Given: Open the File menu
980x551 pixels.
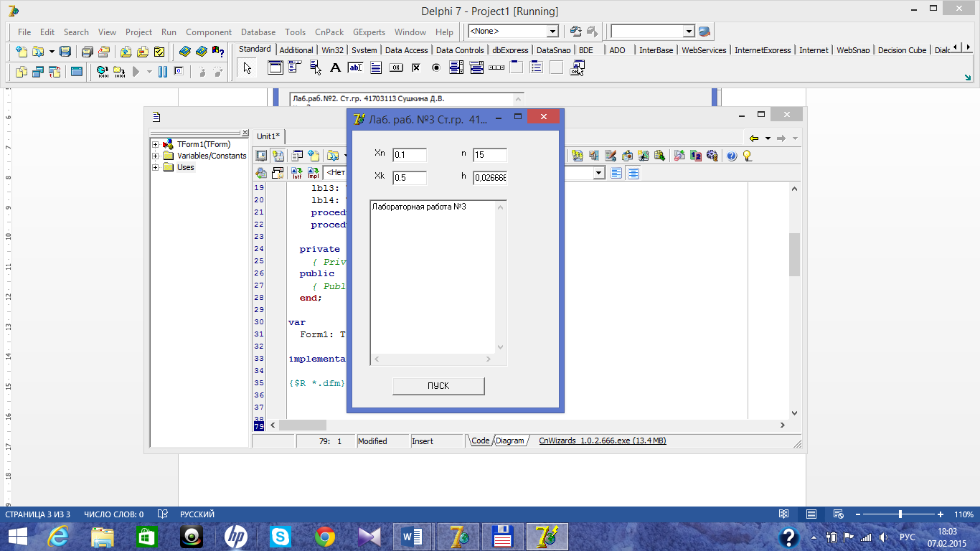Looking at the screenshot, I should 24,32.
